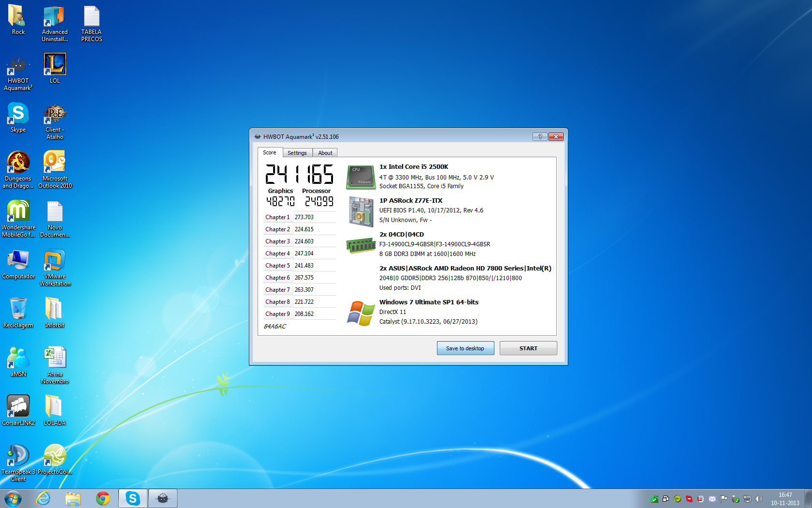Select Chapter 1 value 273.703
Viewport: 812px width, 508px height.
[x=304, y=217]
